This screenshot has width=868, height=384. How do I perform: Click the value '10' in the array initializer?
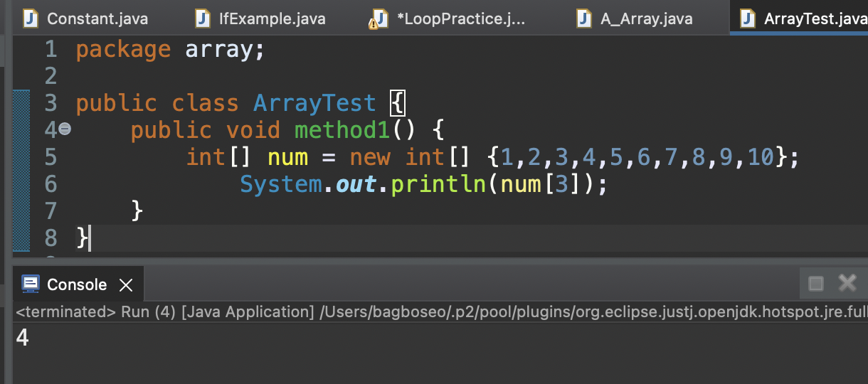(761, 157)
